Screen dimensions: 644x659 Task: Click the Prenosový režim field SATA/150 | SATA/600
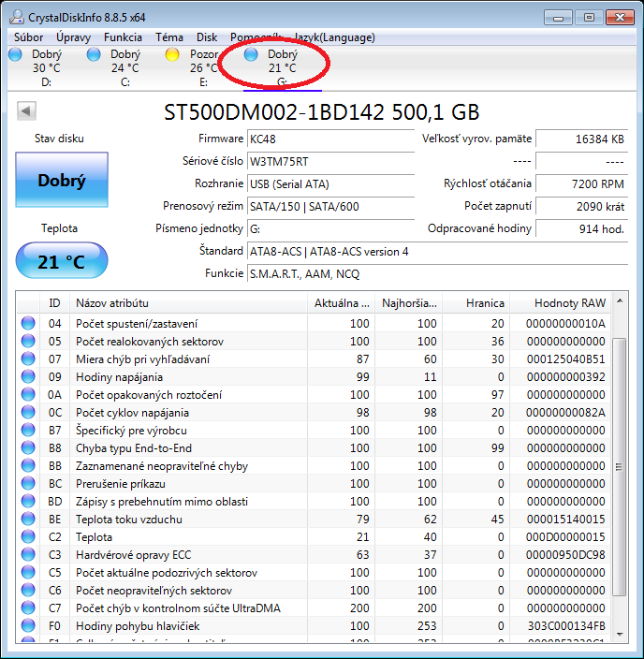pyautogui.click(x=330, y=207)
